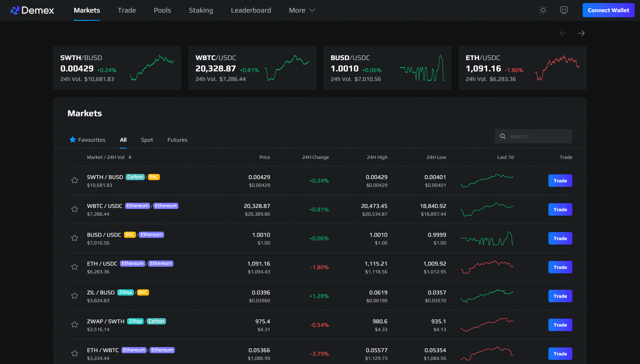The image size is (640, 364).
Task: Click Trade button for ETH / WBTC
Action: click(560, 354)
